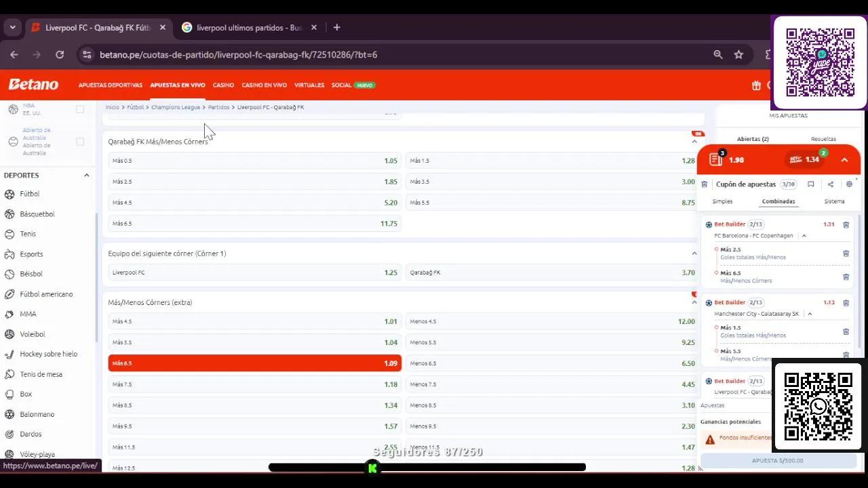Collapse the DEPORTES sidebar section
The height and width of the screenshot is (488, 868).
pos(86,176)
